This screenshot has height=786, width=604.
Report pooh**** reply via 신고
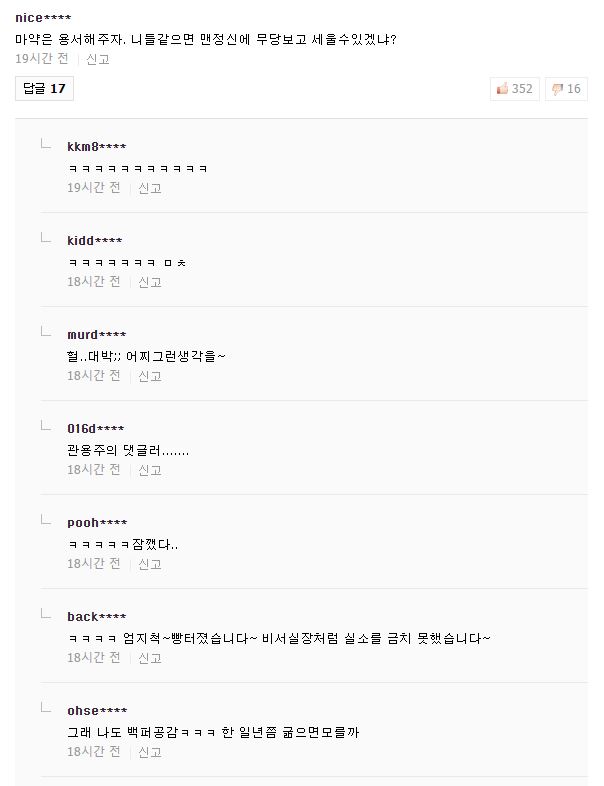coord(150,564)
